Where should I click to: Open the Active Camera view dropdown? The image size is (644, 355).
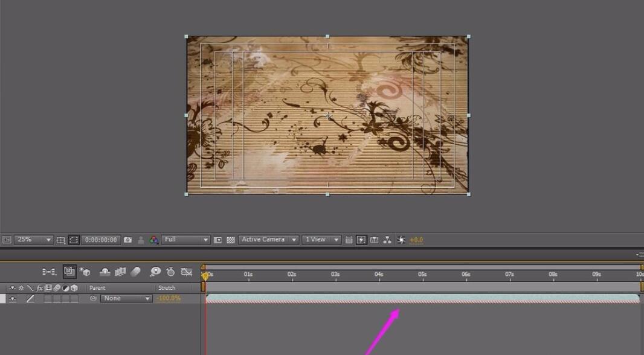tap(269, 240)
